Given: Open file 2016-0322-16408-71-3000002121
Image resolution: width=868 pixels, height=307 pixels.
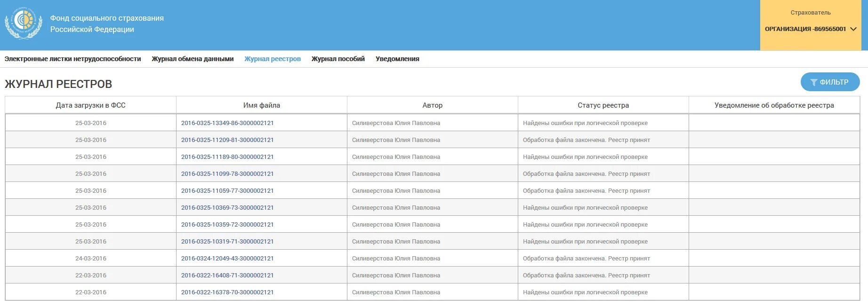Looking at the screenshot, I should click(227, 276).
